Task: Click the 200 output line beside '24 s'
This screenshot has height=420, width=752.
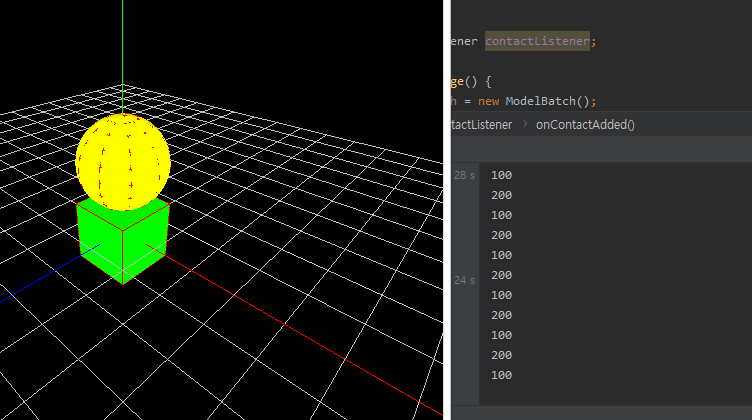Action: (501, 275)
